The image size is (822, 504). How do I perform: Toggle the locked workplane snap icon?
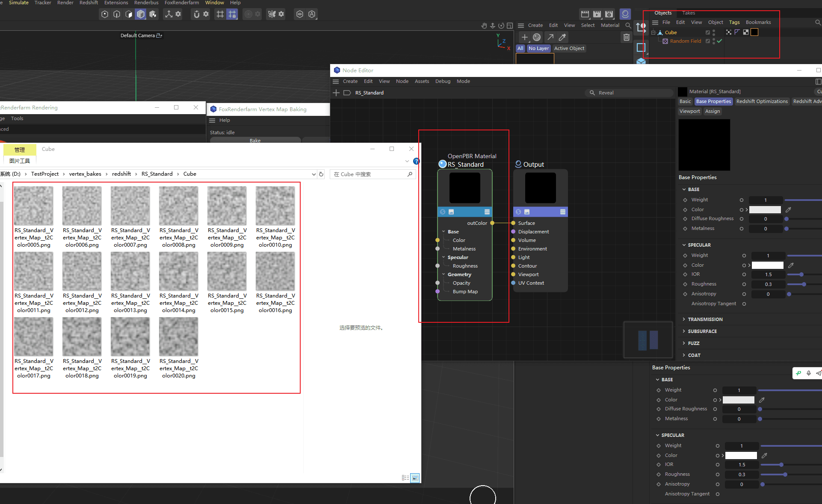pos(232,14)
